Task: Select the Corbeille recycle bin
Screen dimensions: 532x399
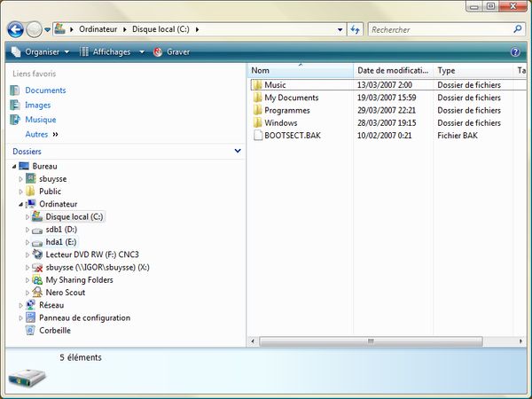Action: tap(54, 330)
